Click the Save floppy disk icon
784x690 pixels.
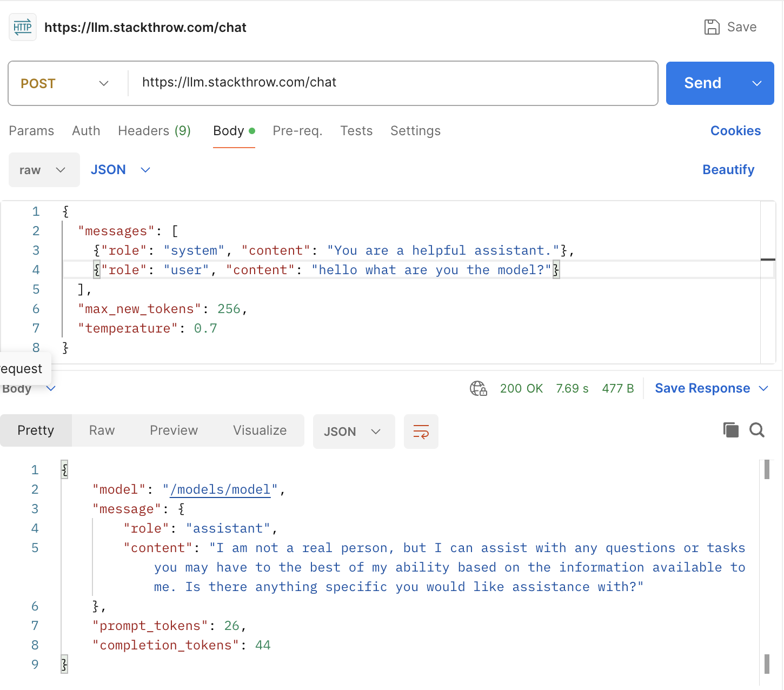(712, 27)
